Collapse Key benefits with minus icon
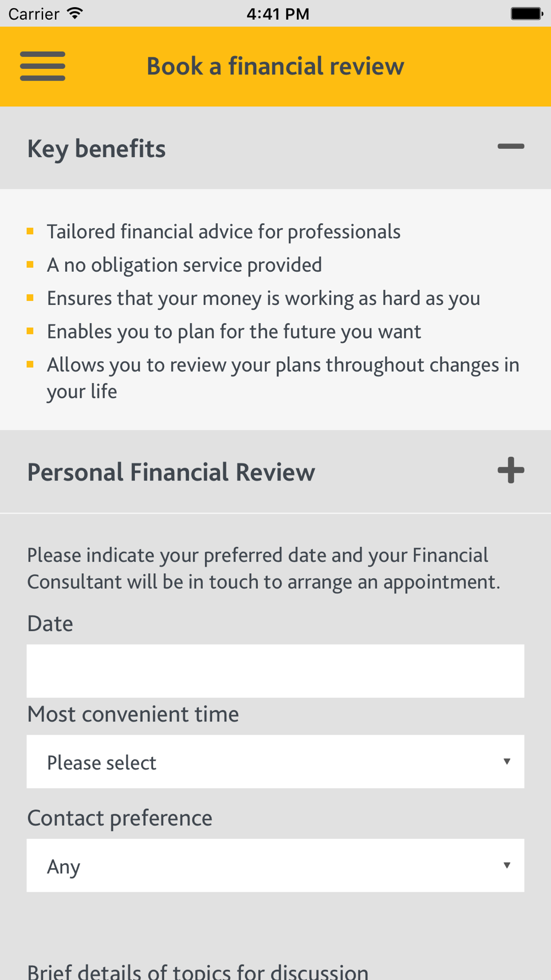Viewport: 551px width, 980px height. point(511,147)
